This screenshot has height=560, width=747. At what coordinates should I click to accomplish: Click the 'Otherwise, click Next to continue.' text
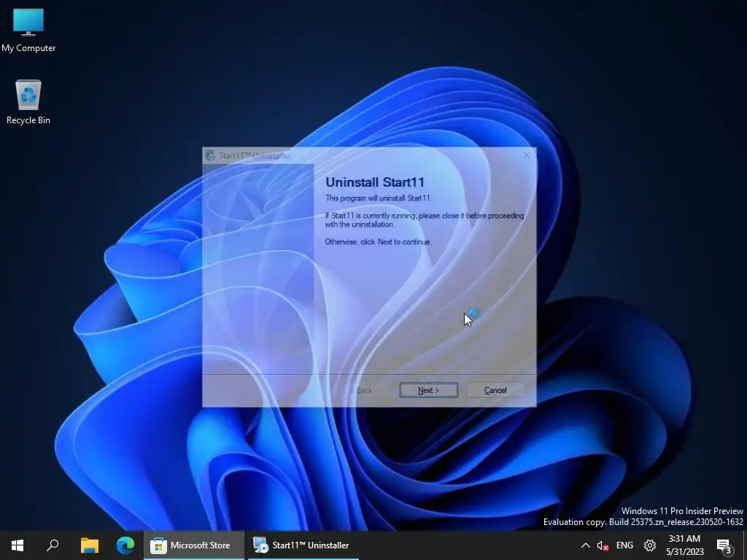pos(379,242)
